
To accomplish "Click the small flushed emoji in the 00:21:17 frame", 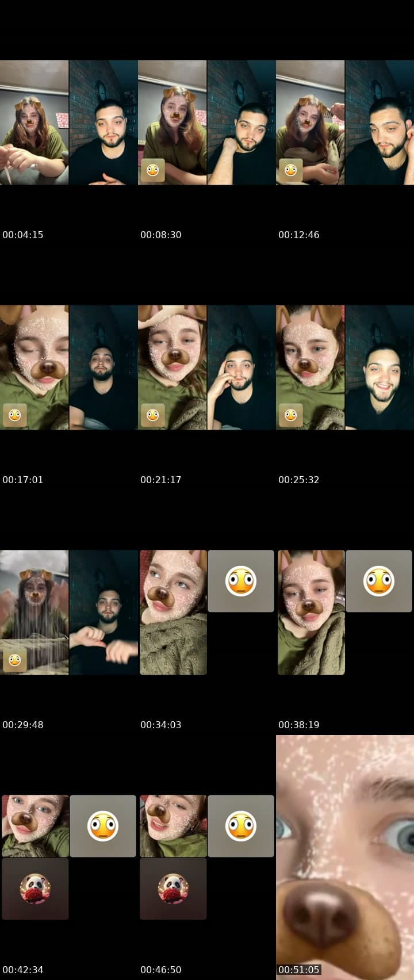I will pyautogui.click(x=152, y=415).
